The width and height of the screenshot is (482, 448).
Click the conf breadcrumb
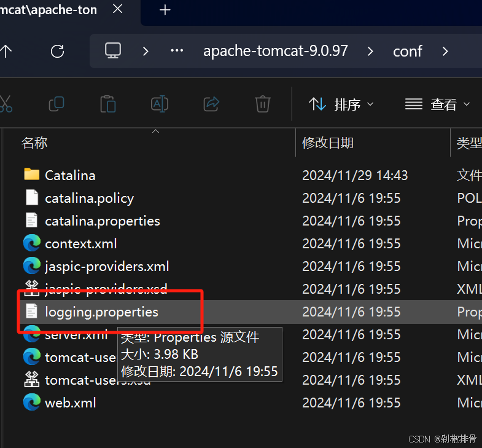(x=407, y=51)
